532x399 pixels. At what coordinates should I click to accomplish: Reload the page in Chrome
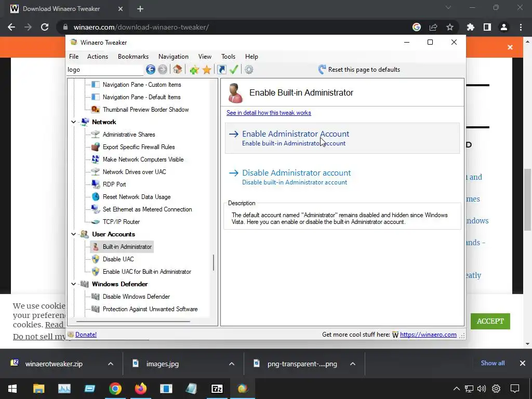coord(45,27)
